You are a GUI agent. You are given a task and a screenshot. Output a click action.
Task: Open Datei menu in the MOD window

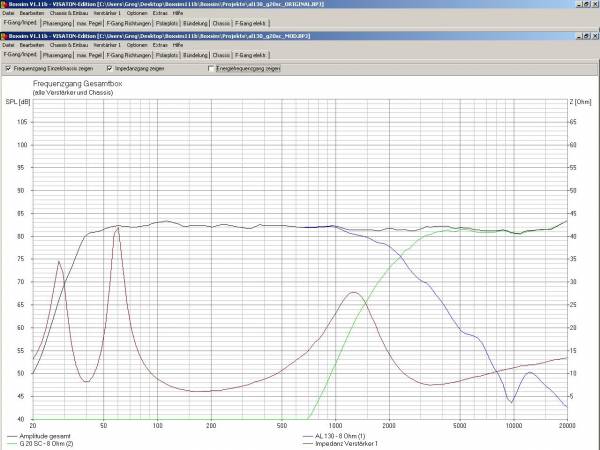pyautogui.click(x=8, y=45)
